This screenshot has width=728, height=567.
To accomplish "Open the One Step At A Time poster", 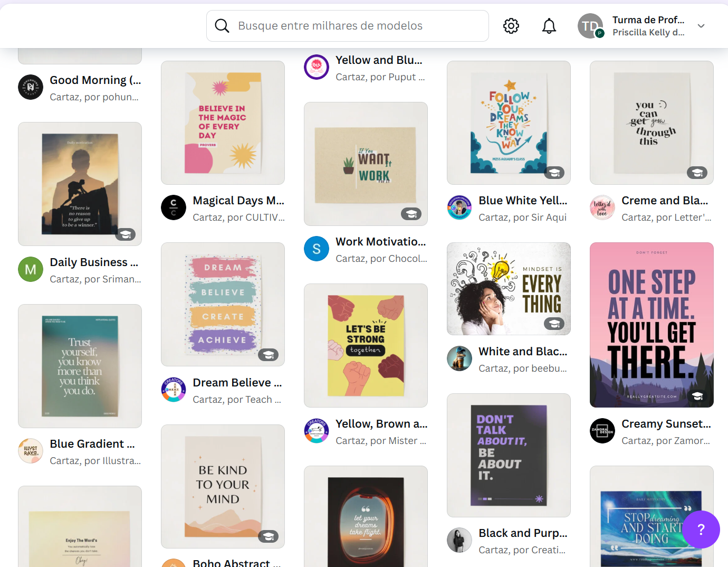I will 652,325.
